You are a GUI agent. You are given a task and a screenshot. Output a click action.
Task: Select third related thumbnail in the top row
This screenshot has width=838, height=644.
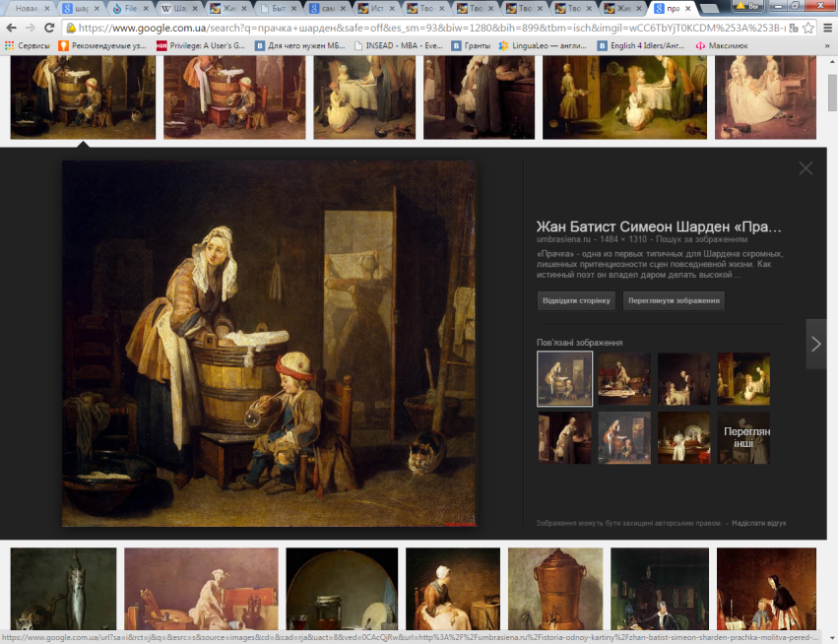point(684,379)
